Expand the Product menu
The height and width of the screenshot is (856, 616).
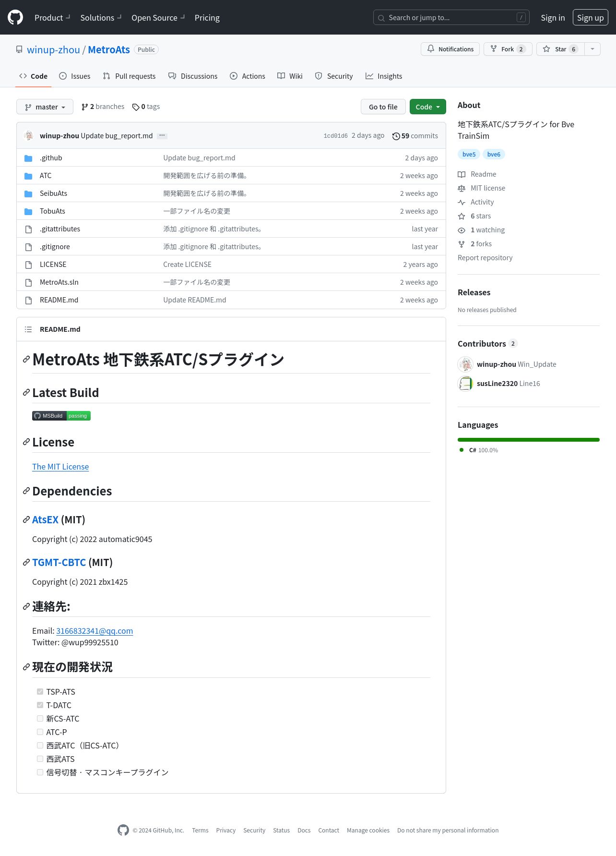pyautogui.click(x=52, y=17)
